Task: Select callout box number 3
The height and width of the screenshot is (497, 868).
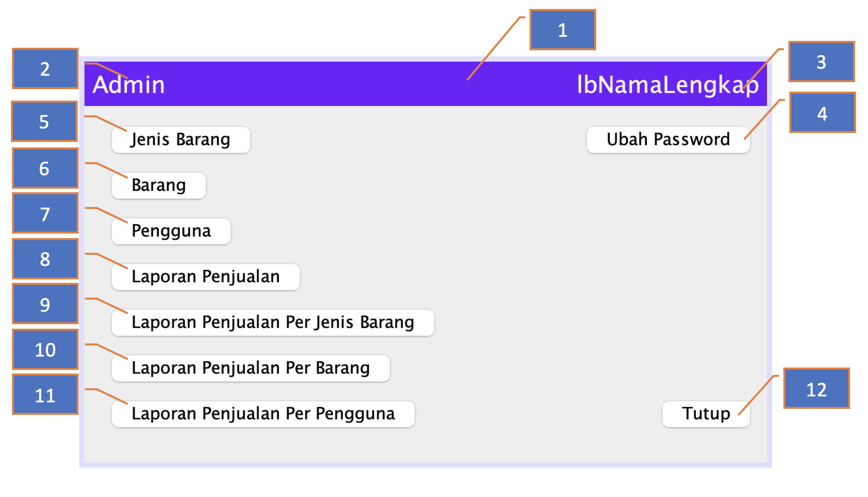Action: pyautogui.click(x=821, y=62)
